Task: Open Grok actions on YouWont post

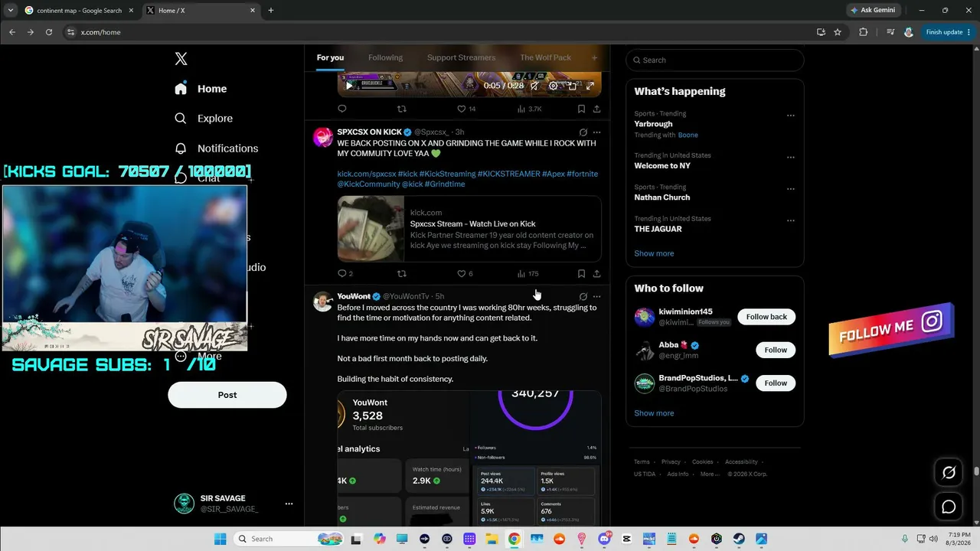Action: pyautogui.click(x=583, y=296)
